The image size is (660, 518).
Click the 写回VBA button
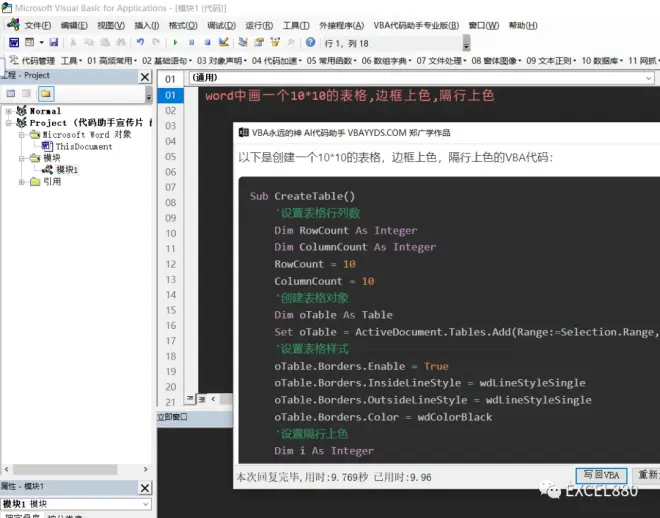(x=602, y=475)
